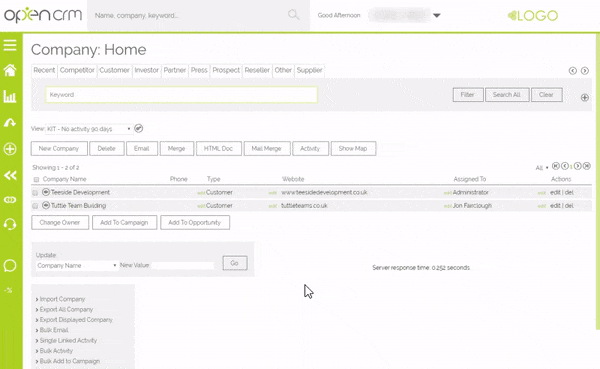Click the Mail Merge button
The image size is (600, 369).
pyautogui.click(x=267, y=149)
